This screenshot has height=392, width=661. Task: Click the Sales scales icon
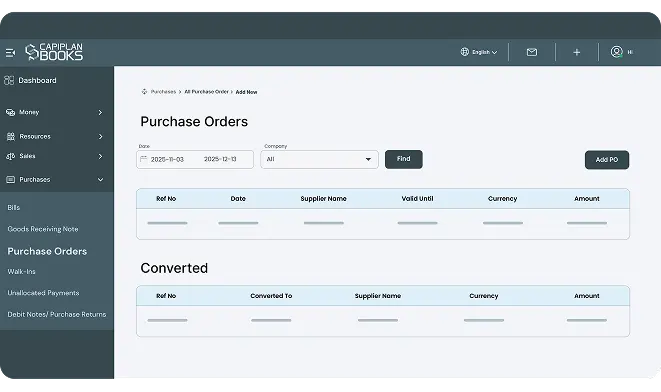point(11,156)
